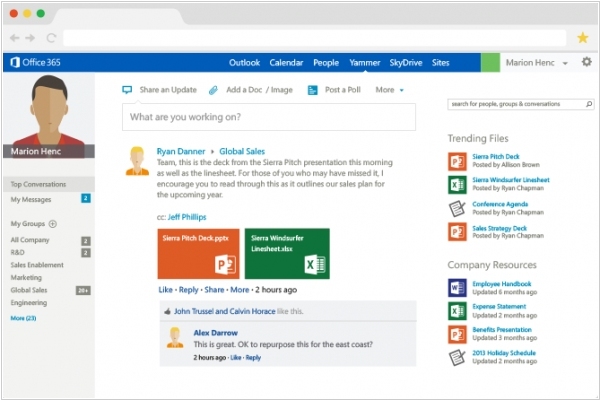
Task: Click PowerPoint icon beside Sales Strategy Deck
Action: pos(457,232)
